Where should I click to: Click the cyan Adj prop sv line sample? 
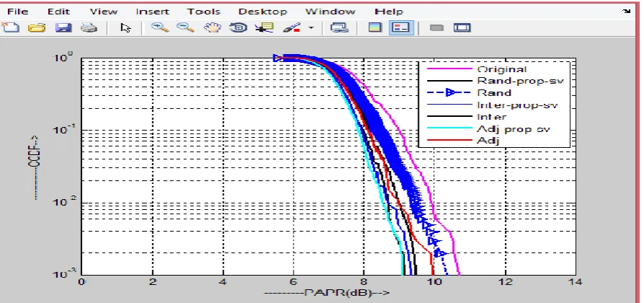(x=450, y=128)
